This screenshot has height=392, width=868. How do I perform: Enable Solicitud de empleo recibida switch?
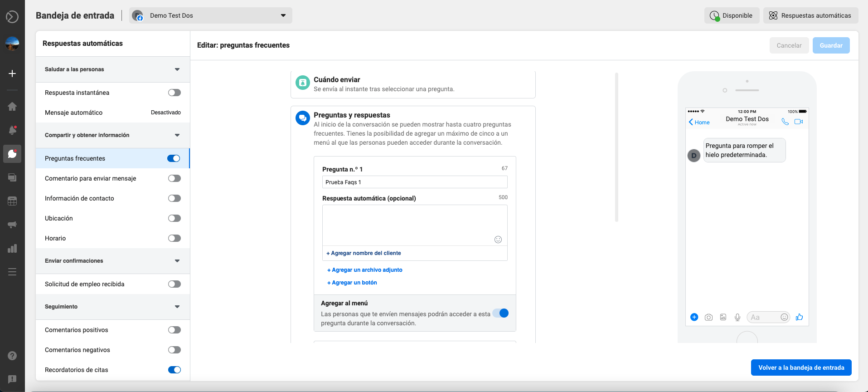[175, 284]
